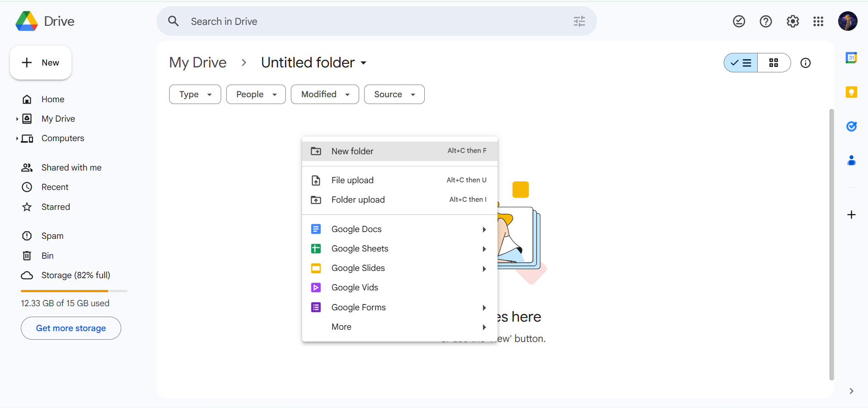
Task: Open the Settings gear icon
Action: [x=792, y=21]
